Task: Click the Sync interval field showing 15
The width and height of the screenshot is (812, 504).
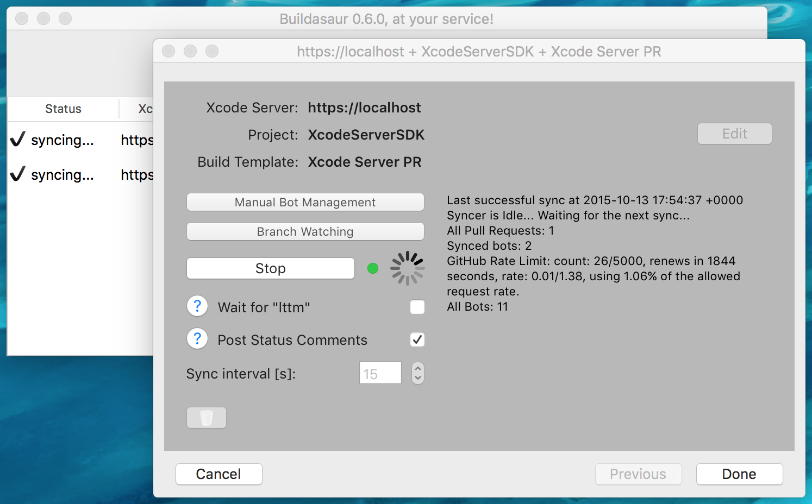Action: pos(380,373)
